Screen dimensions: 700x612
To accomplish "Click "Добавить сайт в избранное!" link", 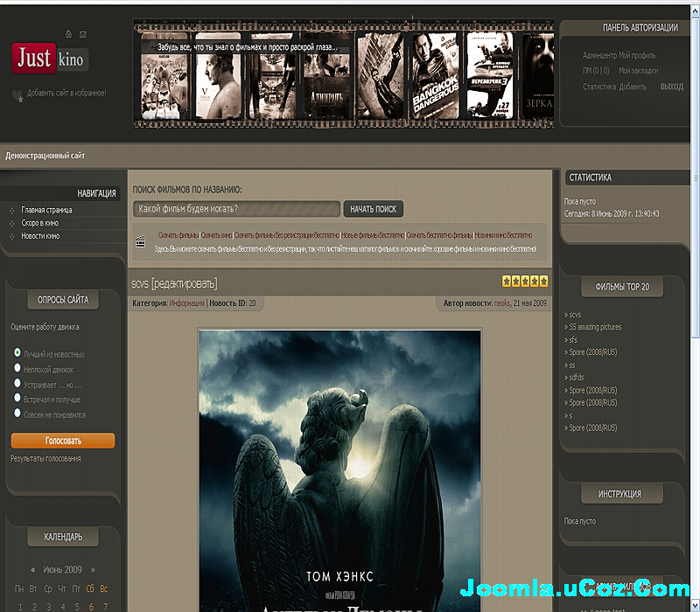I will (x=66, y=93).
